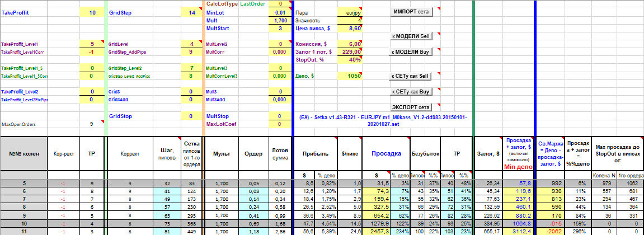This screenshot has height=235, width=644.
Task: Select the GridStep_AddPips value cell showing 9
Action: pos(192,52)
